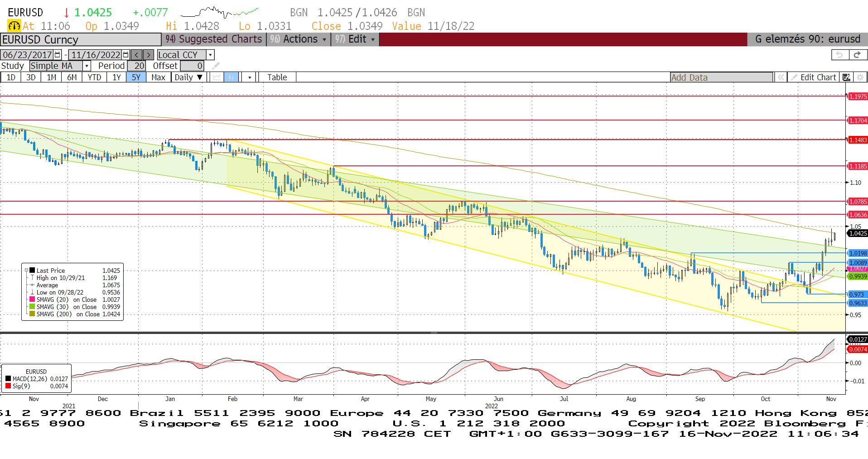Click the 1.1704 red price level label
This screenshot has width=868, height=459.
pyautogui.click(x=857, y=121)
